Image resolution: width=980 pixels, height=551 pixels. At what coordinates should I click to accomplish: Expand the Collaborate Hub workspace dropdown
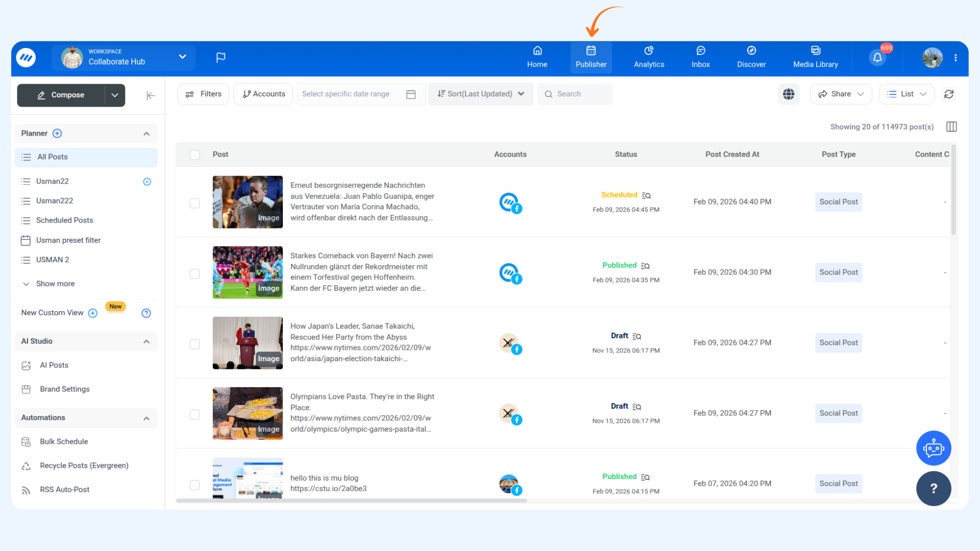182,57
